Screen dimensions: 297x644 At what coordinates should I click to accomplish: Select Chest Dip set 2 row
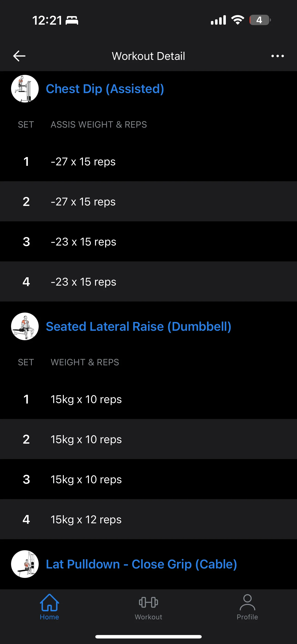coord(148,202)
